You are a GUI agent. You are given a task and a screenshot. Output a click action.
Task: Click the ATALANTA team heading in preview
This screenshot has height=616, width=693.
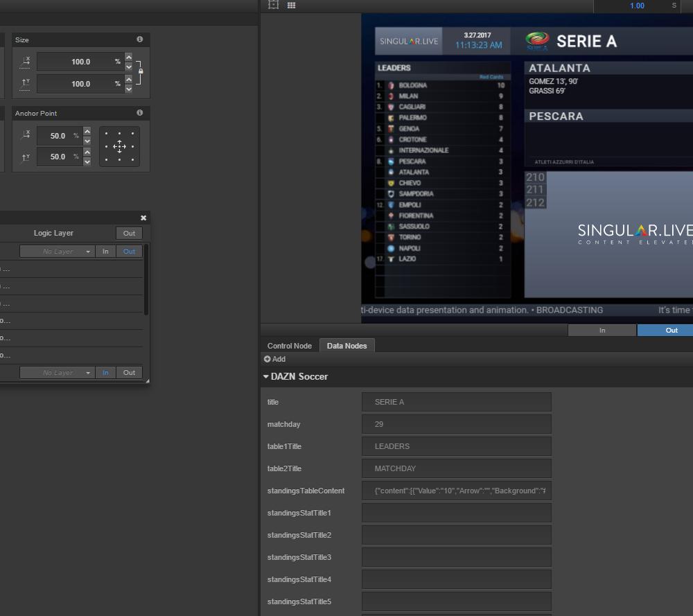pyautogui.click(x=559, y=68)
